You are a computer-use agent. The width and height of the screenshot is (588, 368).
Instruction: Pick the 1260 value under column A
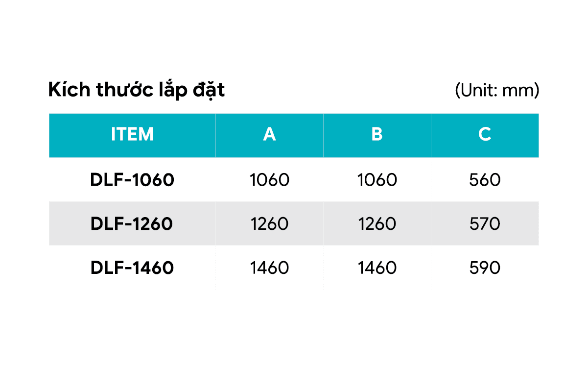[x=269, y=224]
